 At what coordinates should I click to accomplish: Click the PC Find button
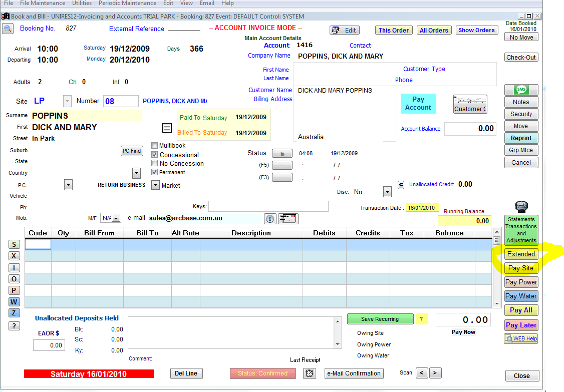[132, 151]
